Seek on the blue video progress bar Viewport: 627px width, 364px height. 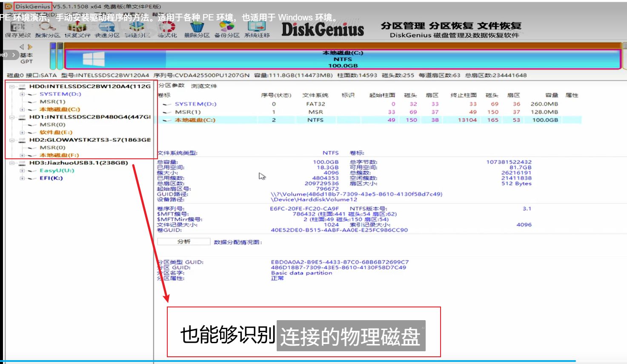[x=288, y=361]
